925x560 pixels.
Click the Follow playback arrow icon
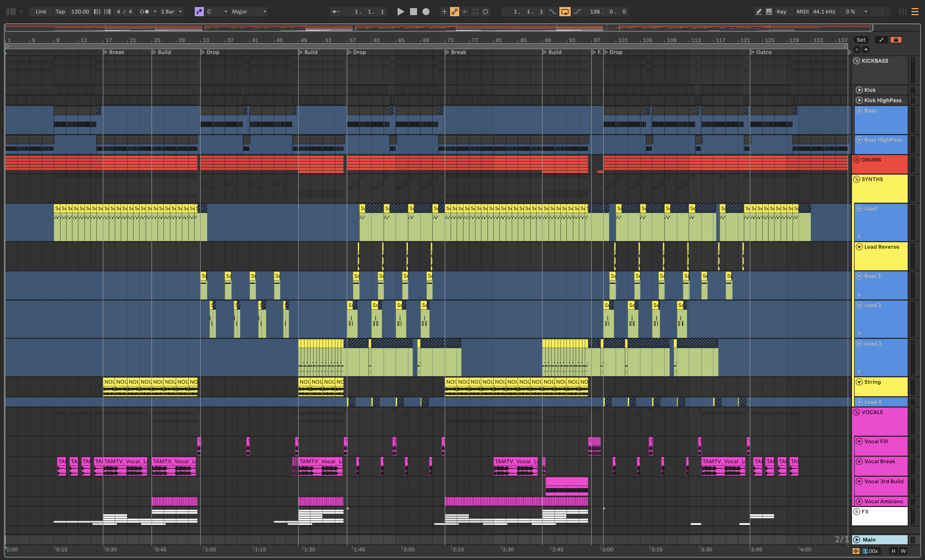(x=335, y=12)
